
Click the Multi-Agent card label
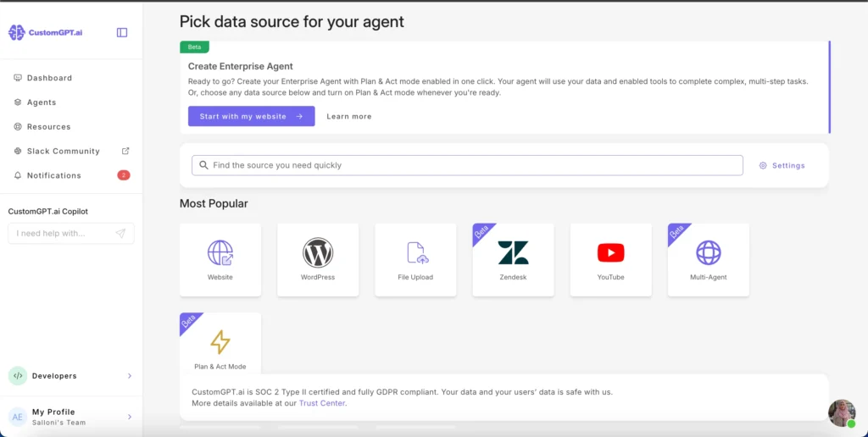(709, 277)
